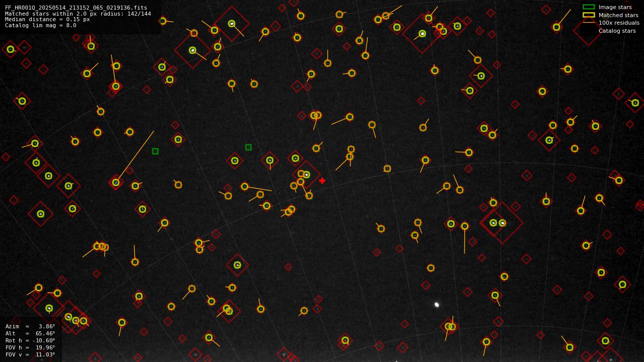Click the orange '100x residuals' legend line
Screen dimensions: 644x362
(x=589, y=23)
